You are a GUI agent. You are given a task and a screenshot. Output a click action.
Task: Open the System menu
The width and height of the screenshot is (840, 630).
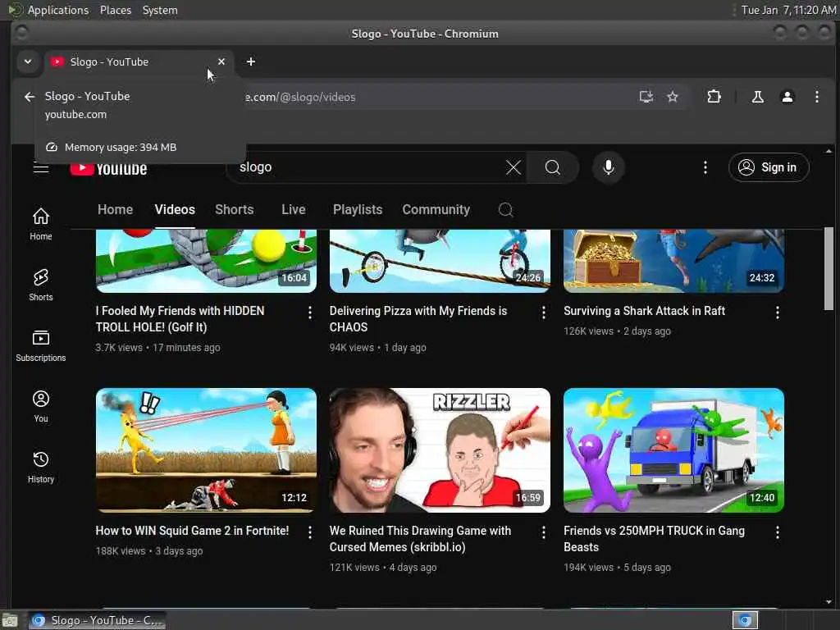(160, 10)
